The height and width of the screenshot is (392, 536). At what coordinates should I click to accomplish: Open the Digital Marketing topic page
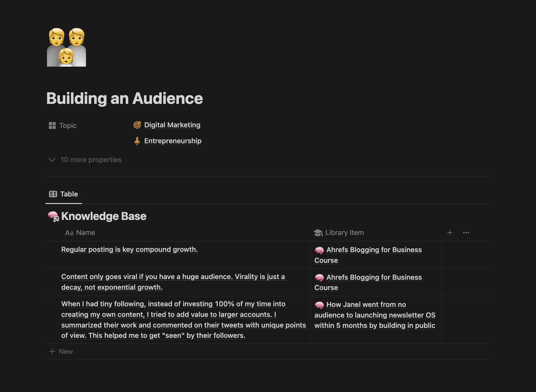coord(172,125)
